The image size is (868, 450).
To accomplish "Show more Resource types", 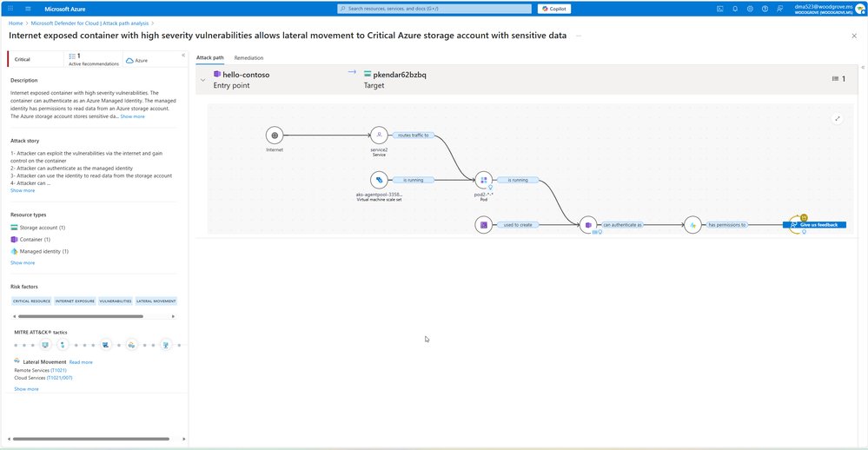I will pos(23,263).
